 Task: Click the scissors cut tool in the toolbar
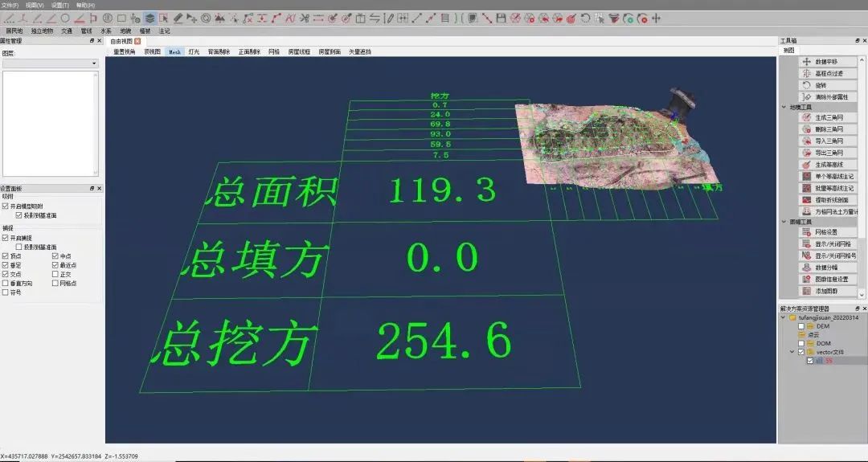(304, 18)
